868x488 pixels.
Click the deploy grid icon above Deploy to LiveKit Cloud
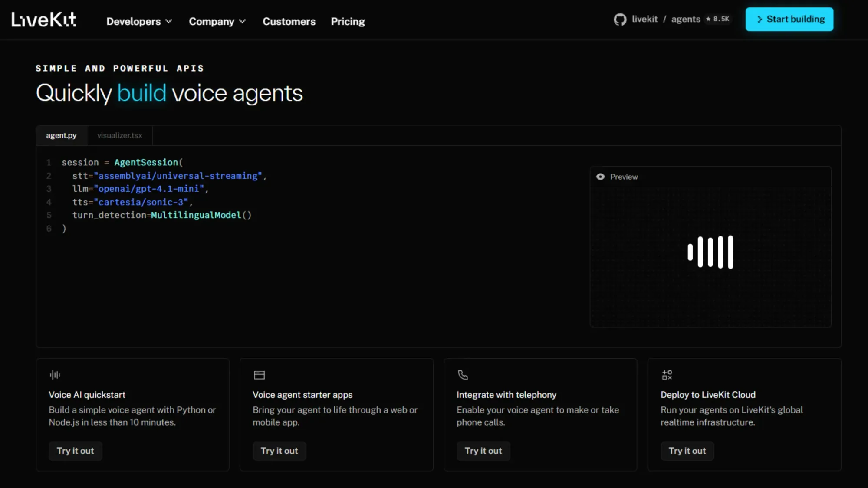click(667, 375)
